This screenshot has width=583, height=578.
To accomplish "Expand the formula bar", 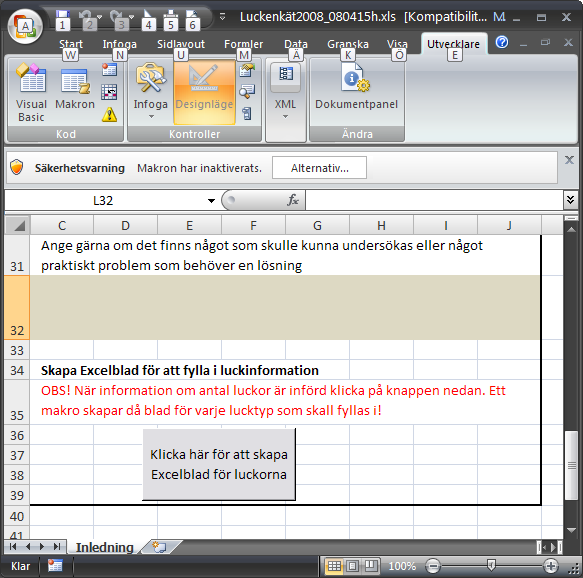I will [x=570, y=200].
